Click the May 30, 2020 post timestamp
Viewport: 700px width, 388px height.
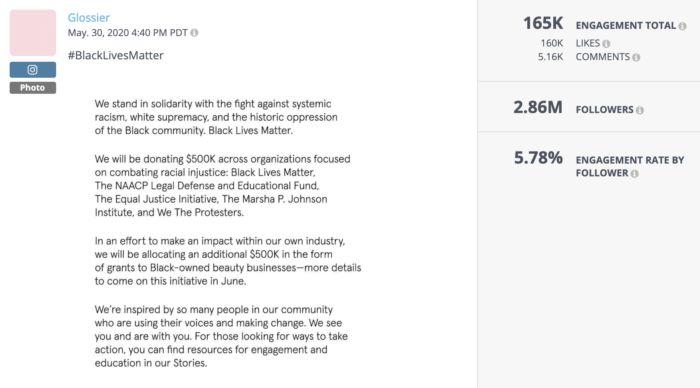pos(127,33)
